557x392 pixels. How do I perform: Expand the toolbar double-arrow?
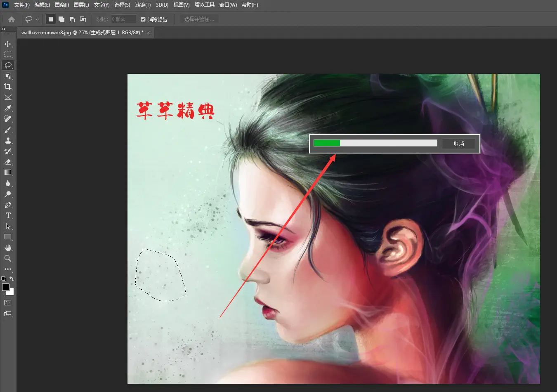[4, 29]
